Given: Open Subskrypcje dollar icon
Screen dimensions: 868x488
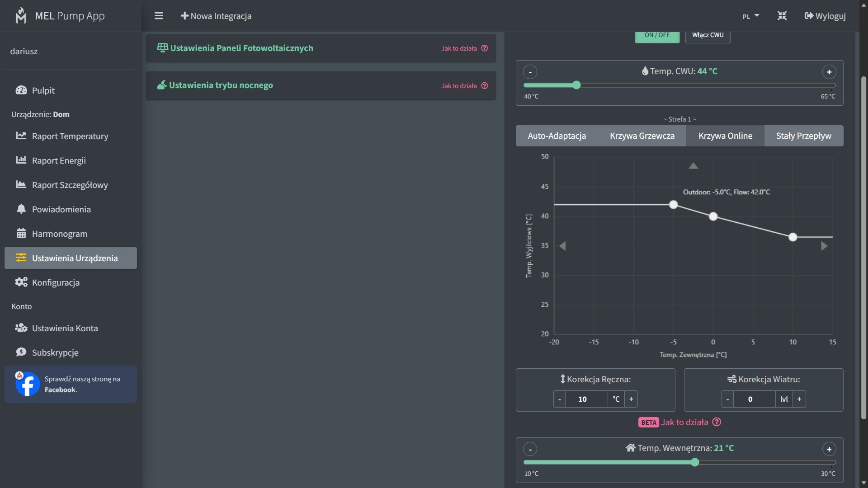Looking at the screenshot, I should point(21,352).
